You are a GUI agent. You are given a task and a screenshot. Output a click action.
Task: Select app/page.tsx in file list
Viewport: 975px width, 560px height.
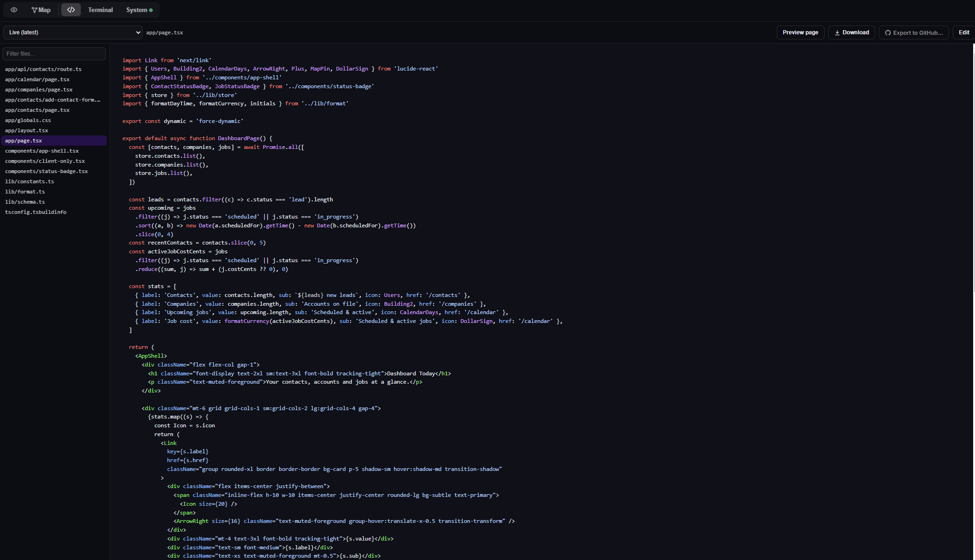point(54,141)
